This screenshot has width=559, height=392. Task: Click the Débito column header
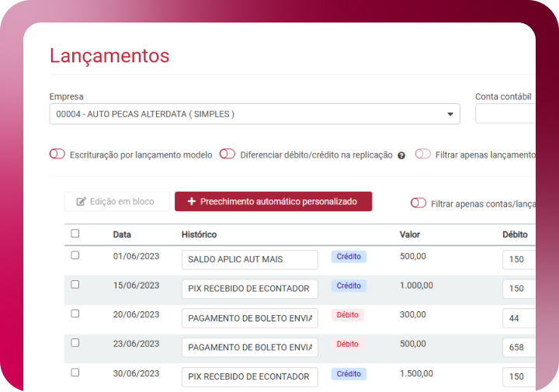click(x=515, y=234)
